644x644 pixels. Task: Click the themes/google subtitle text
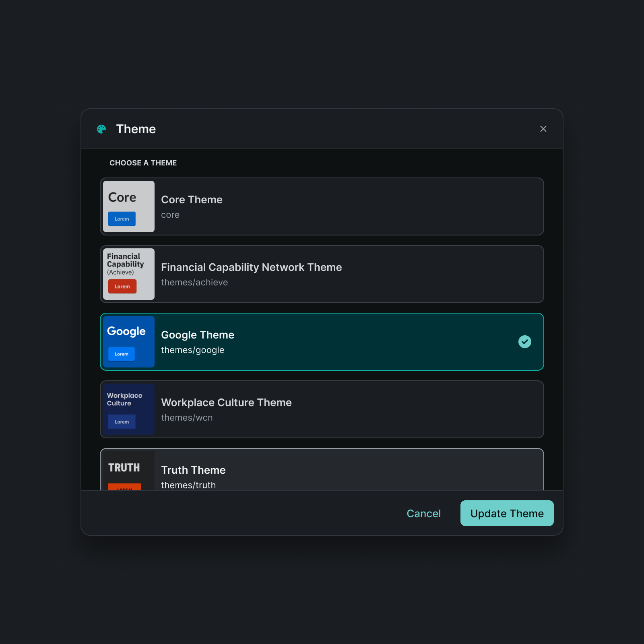point(193,350)
